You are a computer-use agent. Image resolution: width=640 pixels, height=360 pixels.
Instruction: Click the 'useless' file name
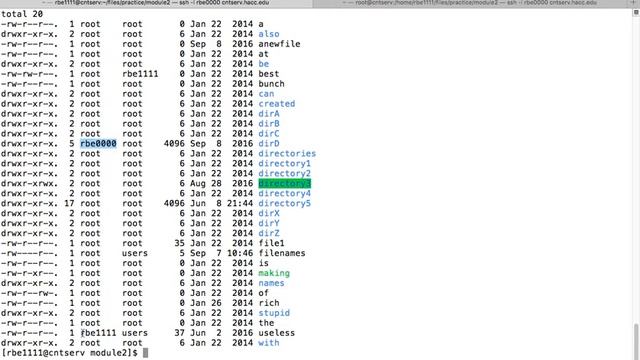coord(276,333)
